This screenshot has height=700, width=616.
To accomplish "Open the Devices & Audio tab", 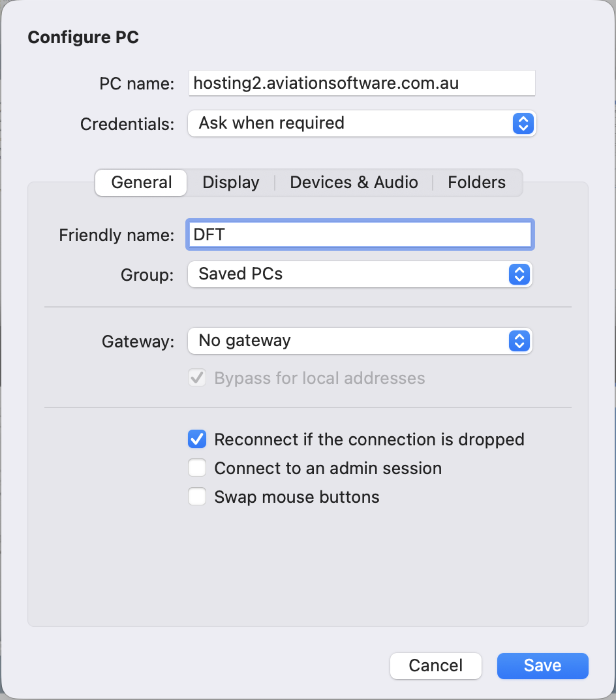I will point(354,183).
